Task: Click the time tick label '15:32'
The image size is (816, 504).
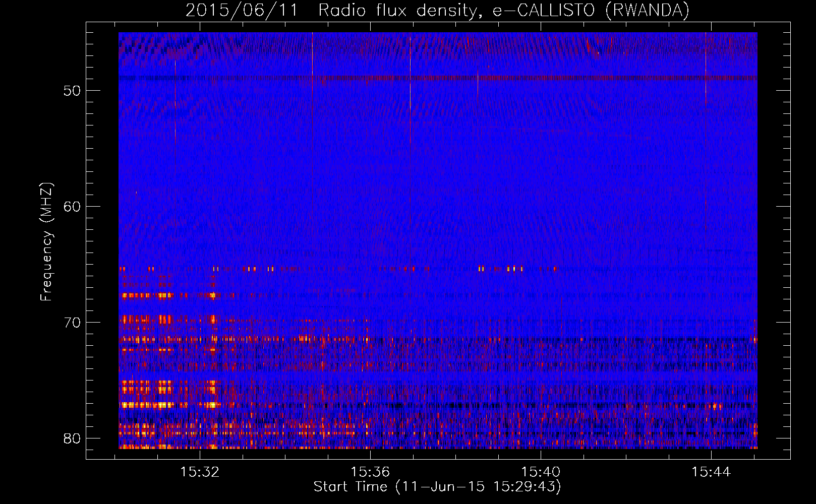Action: click(x=200, y=472)
